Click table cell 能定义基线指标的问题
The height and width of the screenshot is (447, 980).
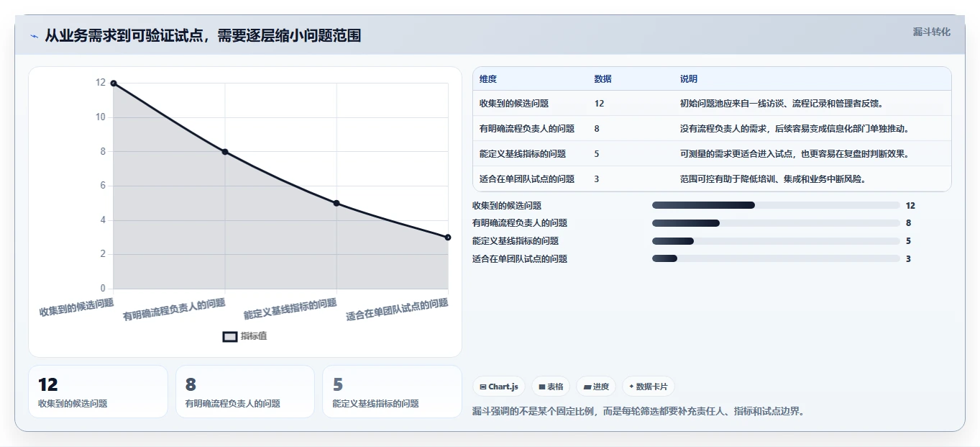(x=523, y=154)
